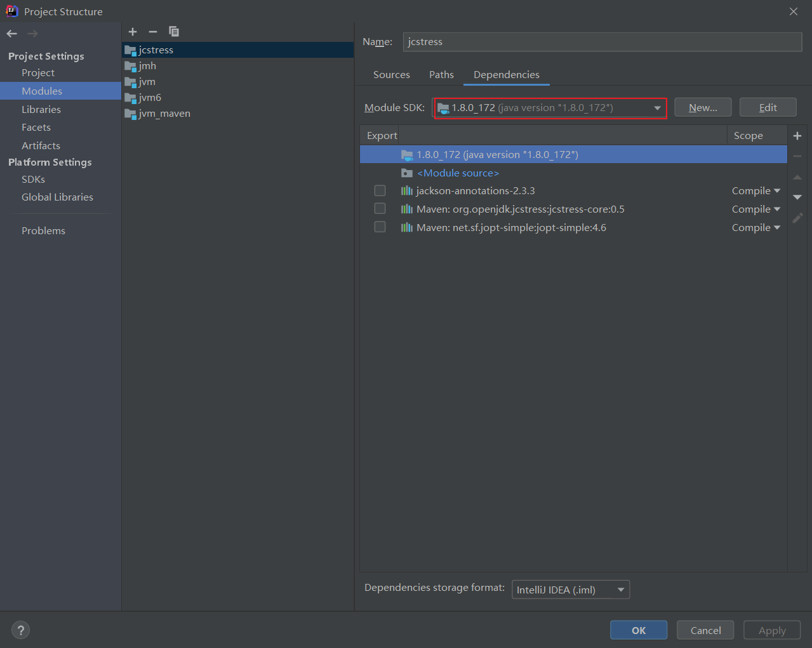Click the Add Module plus icon above module list
This screenshot has height=648, width=812.
pyautogui.click(x=133, y=31)
